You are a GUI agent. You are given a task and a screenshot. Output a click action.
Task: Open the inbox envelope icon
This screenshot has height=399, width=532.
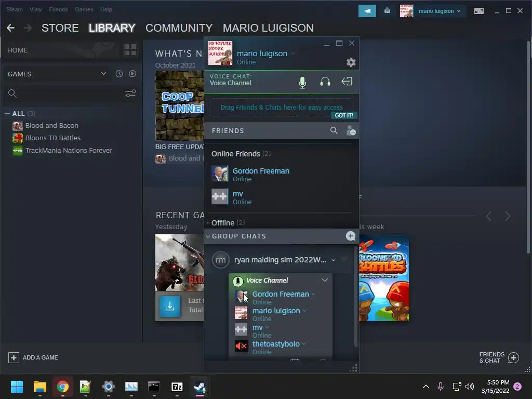[x=387, y=11]
